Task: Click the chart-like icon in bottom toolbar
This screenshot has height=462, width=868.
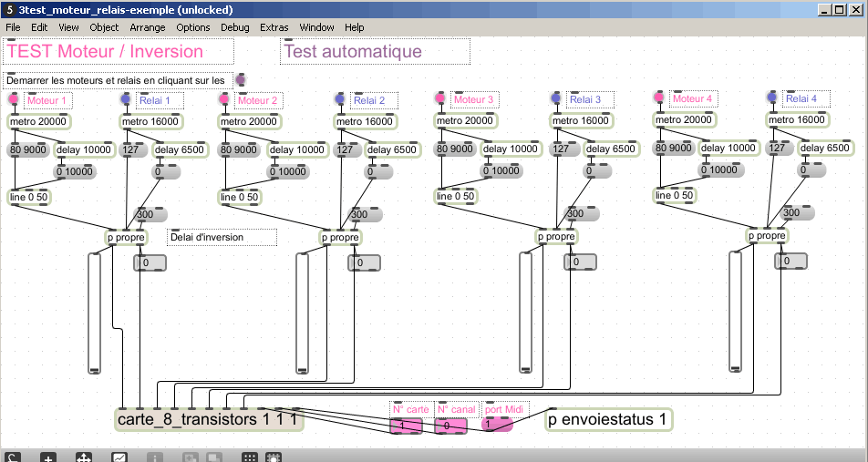Action: 119,457
